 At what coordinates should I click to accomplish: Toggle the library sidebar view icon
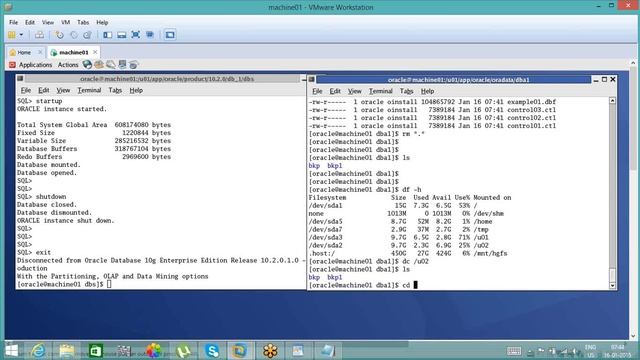point(107,35)
